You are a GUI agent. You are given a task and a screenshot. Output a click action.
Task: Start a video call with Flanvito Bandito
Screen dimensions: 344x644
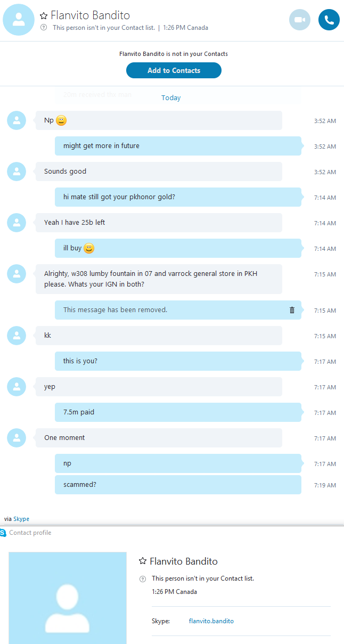coord(300,20)
